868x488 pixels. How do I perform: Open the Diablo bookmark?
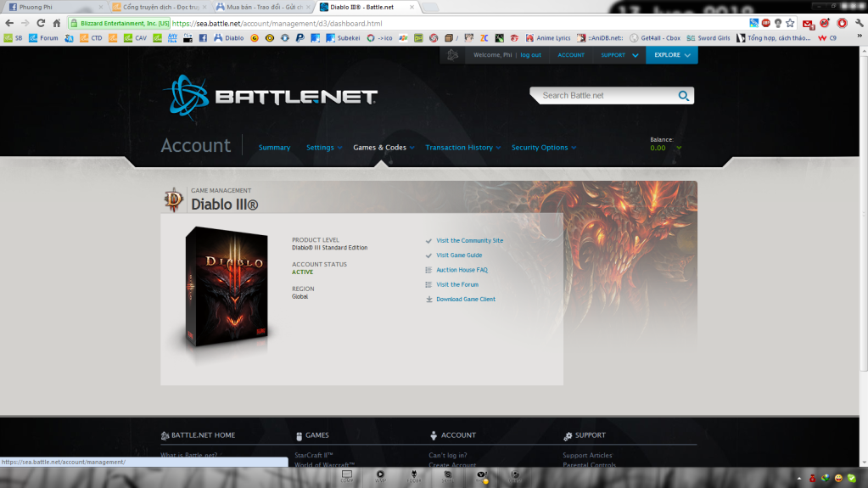(228, 38)
